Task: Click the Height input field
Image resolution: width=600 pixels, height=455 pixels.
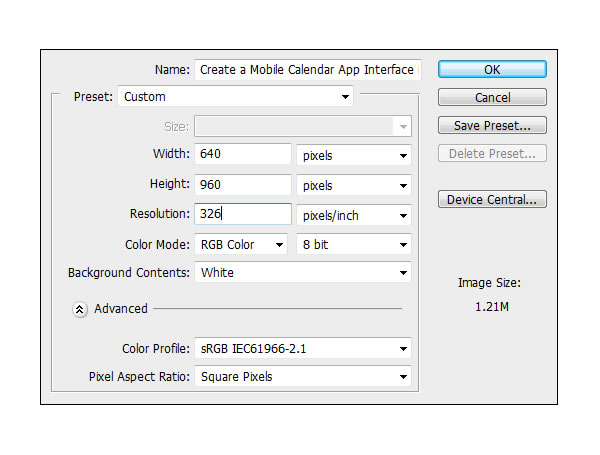Action: coord(243,184)
